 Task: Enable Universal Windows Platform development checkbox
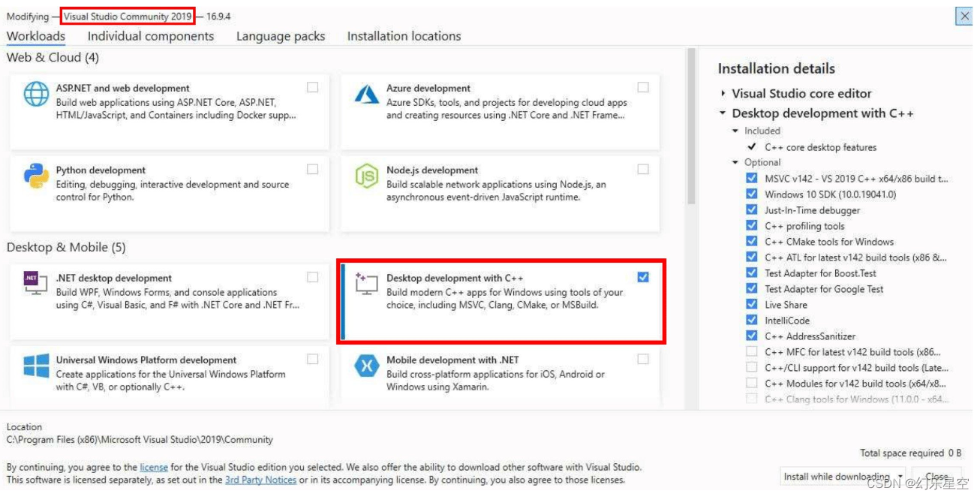312,360
